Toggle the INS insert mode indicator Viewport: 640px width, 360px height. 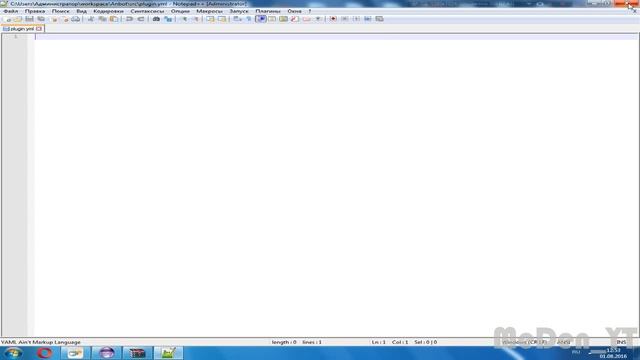point(621,342)
